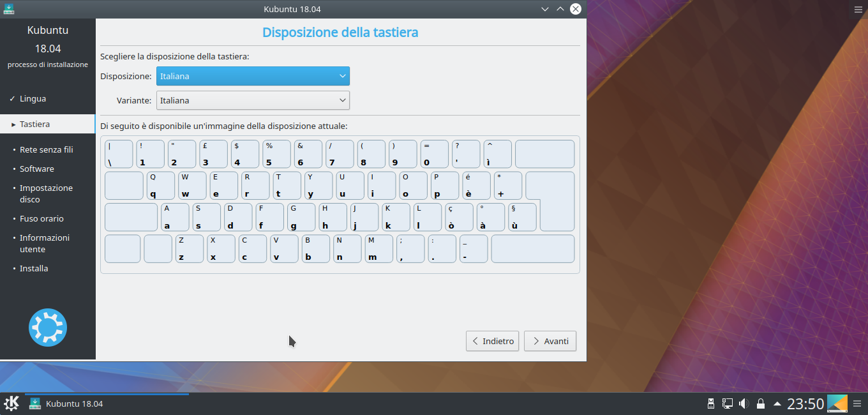The width and height of the screenshot is (868, 415).
Task: Click the 1 / ! key in keyboard preview
Action: click(x=150, y=154)
